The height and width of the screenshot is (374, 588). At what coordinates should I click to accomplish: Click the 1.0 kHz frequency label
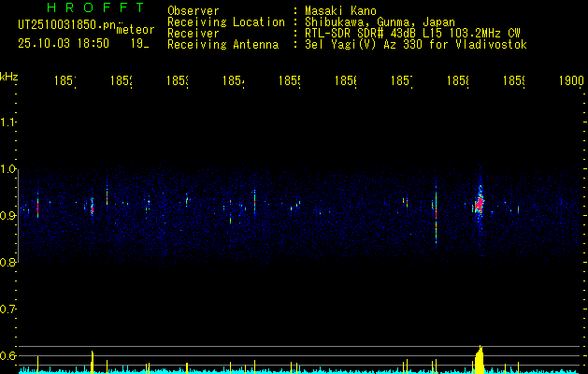coord(7,169)
